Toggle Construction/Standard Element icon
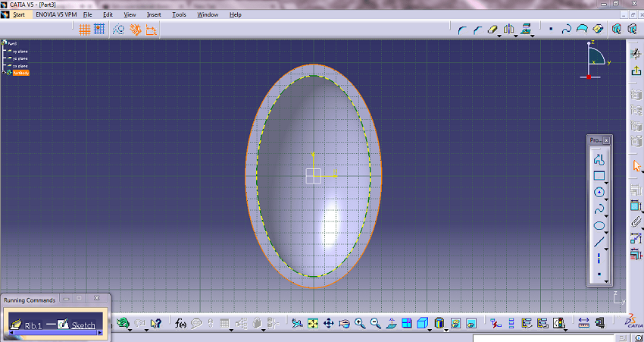 coord(119,29)
